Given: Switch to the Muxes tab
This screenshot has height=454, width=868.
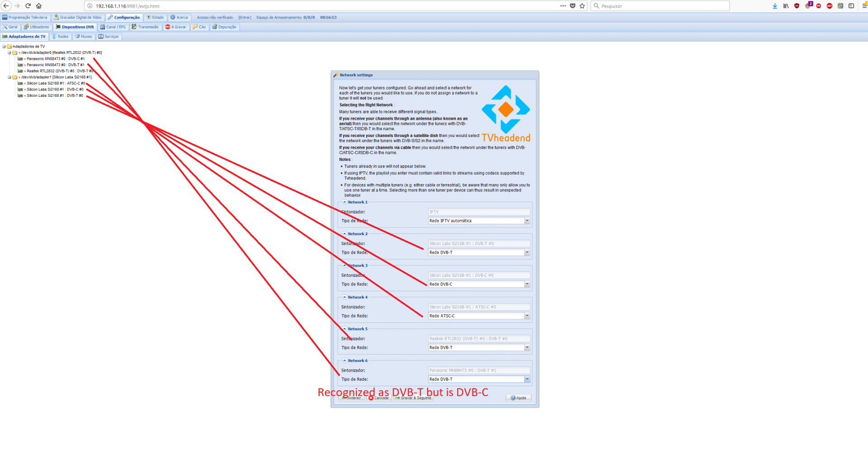Looking at the screenshot, I should click(84, 37).
